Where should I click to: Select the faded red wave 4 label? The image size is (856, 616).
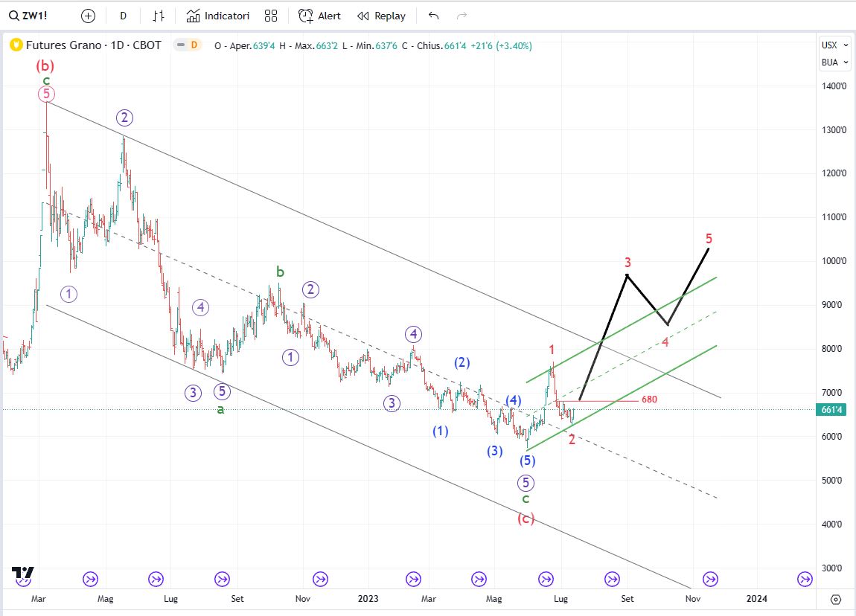(x=665, y=343)
